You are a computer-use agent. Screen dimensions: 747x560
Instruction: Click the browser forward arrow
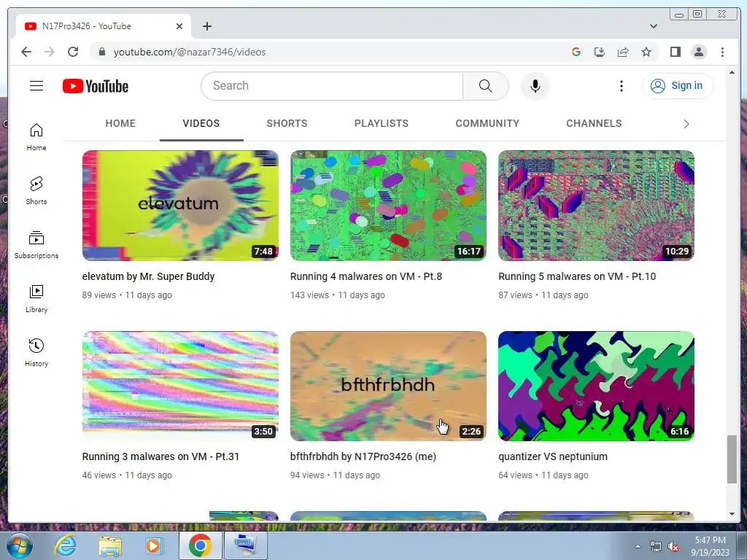coord(50,52)
